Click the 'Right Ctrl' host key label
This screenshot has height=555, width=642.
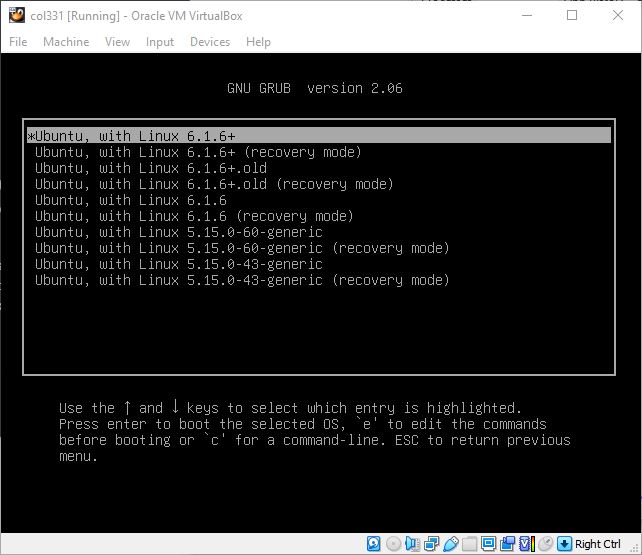coord(597,544)
